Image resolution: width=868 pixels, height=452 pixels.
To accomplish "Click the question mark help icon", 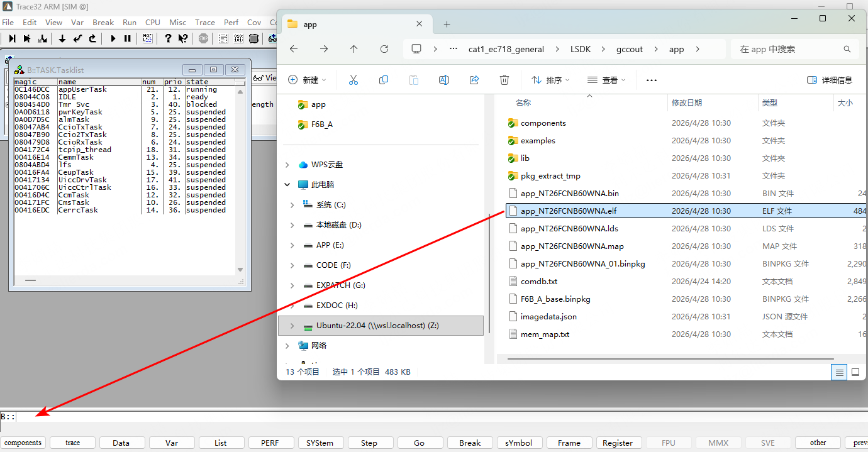I will pyautogui.click(x=168, y=38).
